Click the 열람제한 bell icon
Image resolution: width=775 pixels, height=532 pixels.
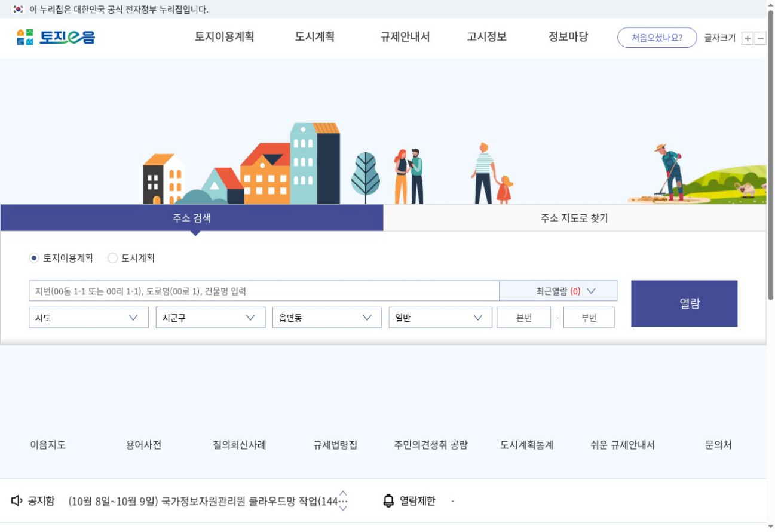388,500
